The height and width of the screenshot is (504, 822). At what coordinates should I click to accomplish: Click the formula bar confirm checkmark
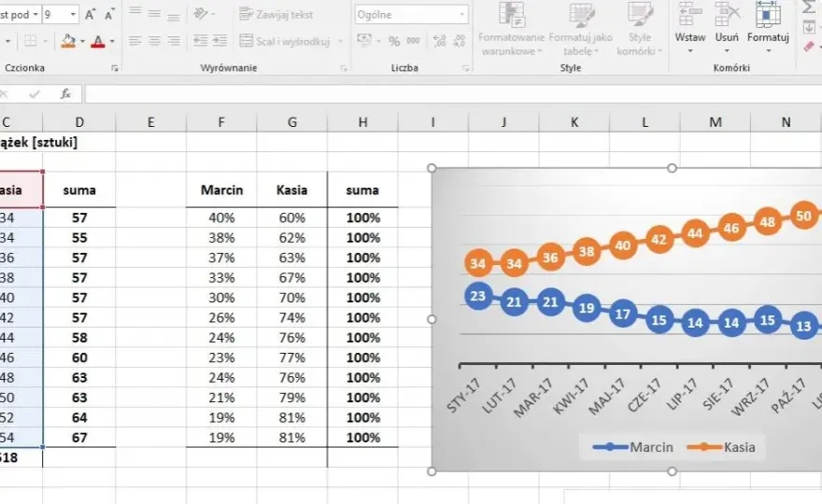pos(35,93)
